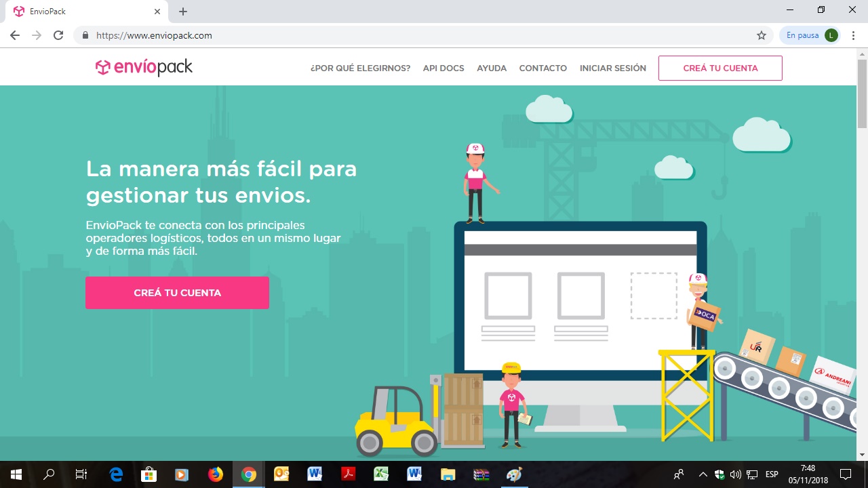
Task: Click the page vertical scrollbar thumb
Action: pyautogui.click(x=862, y=93)
